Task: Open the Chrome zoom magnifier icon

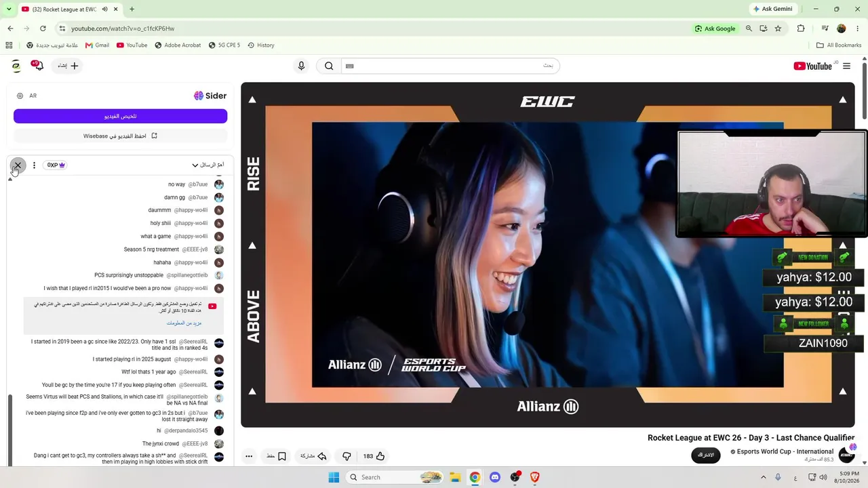Action: tap(749, 28)
